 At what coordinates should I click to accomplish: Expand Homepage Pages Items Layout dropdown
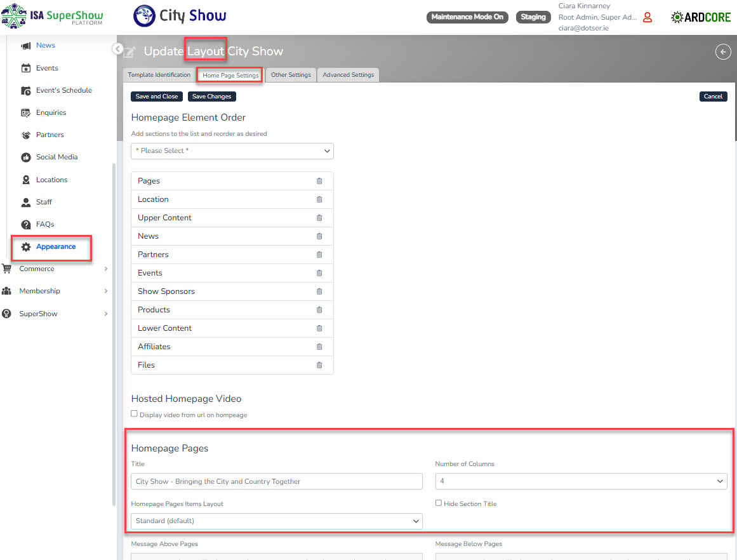(277, 521)
